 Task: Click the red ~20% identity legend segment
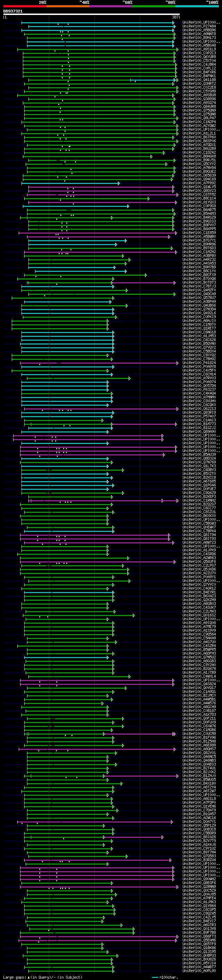click(25, 7)
